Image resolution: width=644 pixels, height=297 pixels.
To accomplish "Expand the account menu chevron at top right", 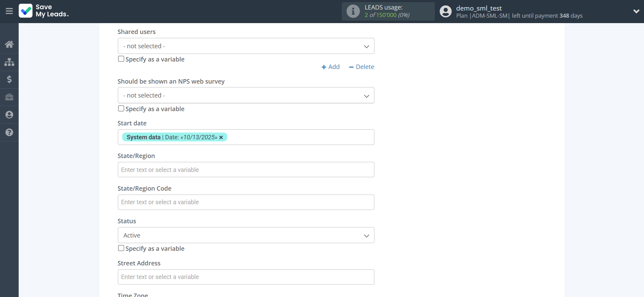I will point(636,11).
